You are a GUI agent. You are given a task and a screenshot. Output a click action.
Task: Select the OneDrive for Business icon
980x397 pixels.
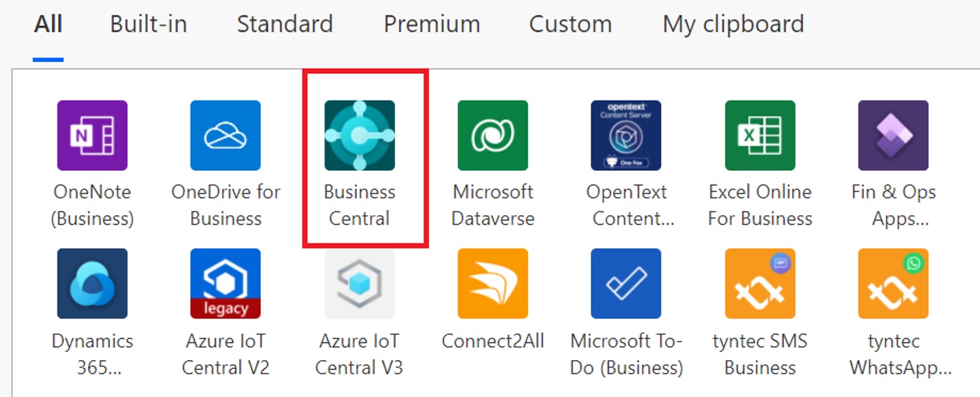[225, 135]
